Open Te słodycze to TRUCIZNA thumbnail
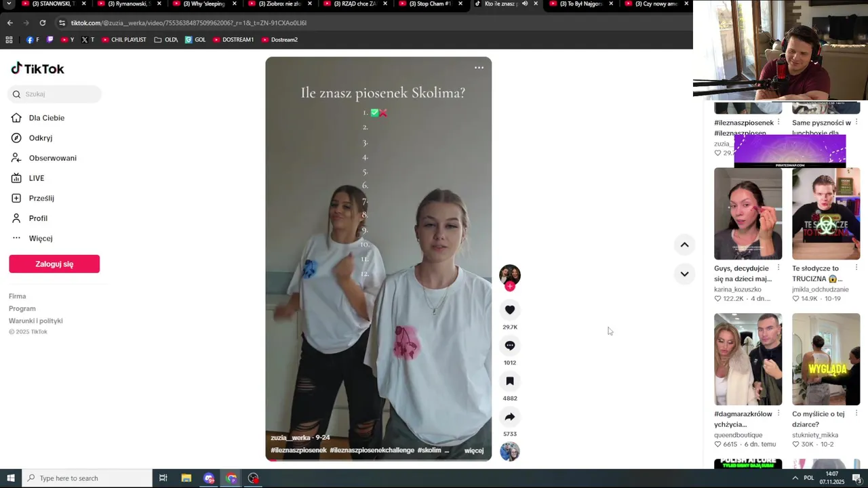868x488 pixels. [826, 213]
